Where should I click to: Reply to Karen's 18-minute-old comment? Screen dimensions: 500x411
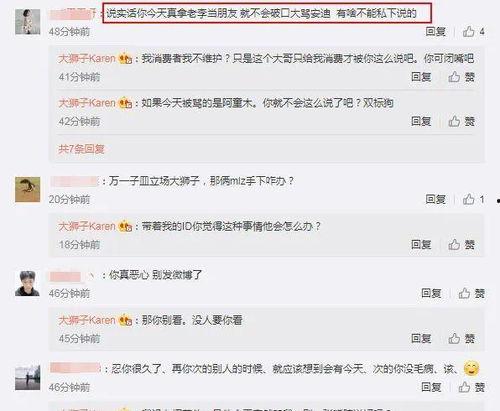click(x=421, y=245)
